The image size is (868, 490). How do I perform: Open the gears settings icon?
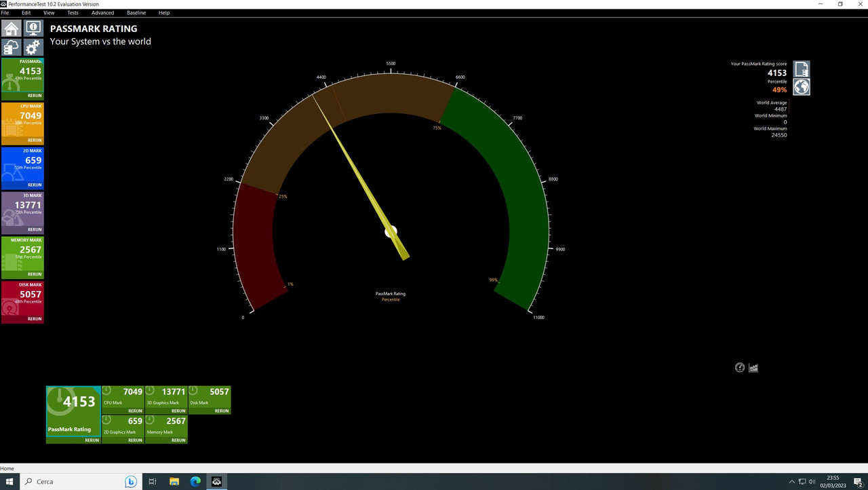click(x=33, y=47)
